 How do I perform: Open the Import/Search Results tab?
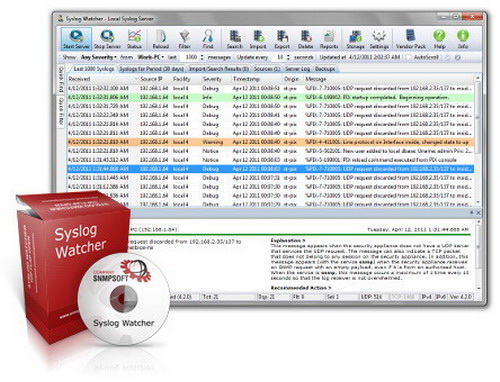click(x=219, y=69)
